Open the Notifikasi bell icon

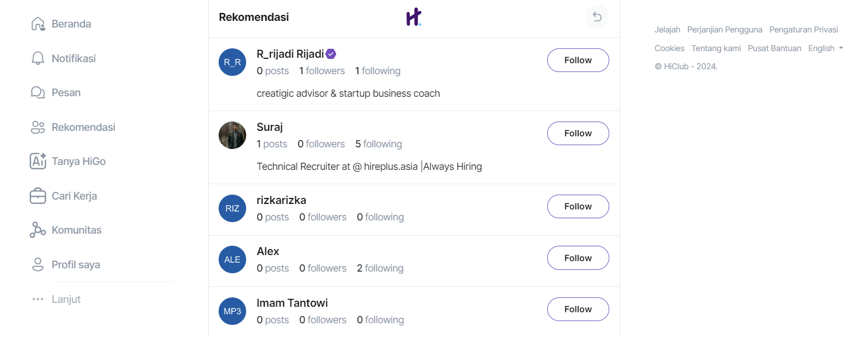point(38,58)
